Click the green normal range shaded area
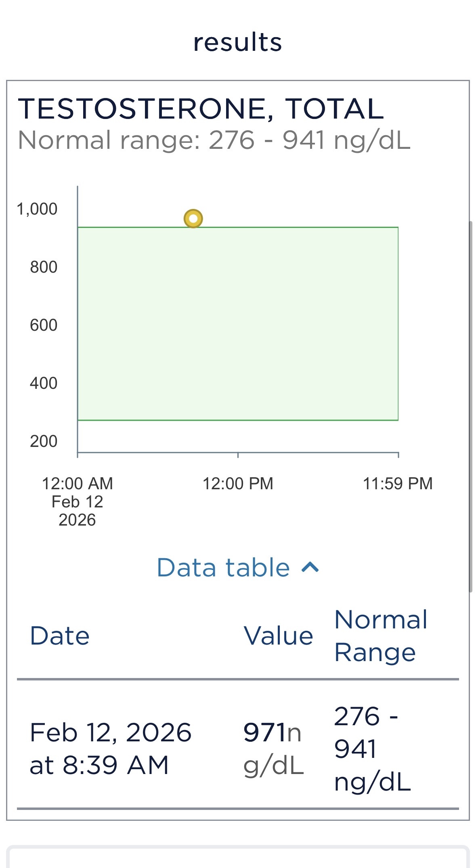The width and height of the screenshot is (476, 868). click(238, 324)
